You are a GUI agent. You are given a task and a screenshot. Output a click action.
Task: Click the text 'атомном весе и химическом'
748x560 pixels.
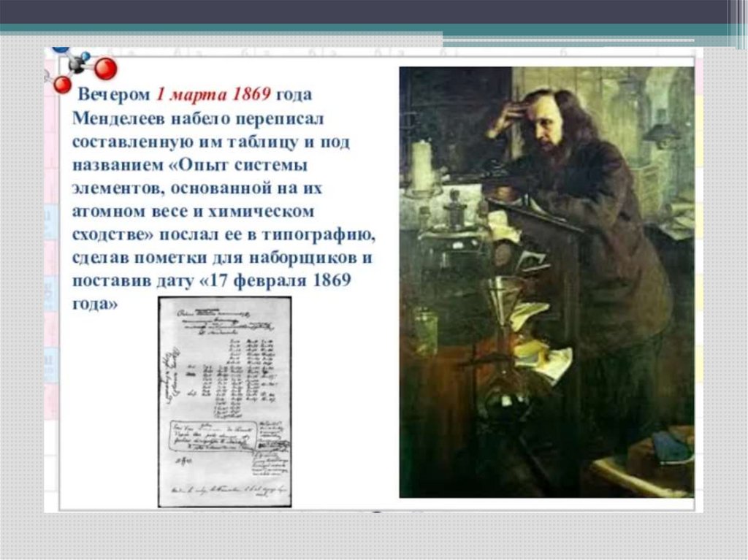tap(193, 211)
